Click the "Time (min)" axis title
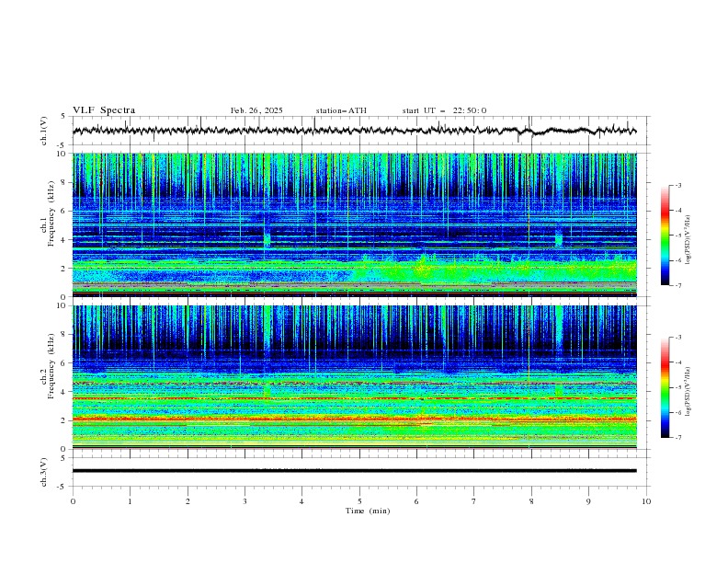 tap(368, 511)
